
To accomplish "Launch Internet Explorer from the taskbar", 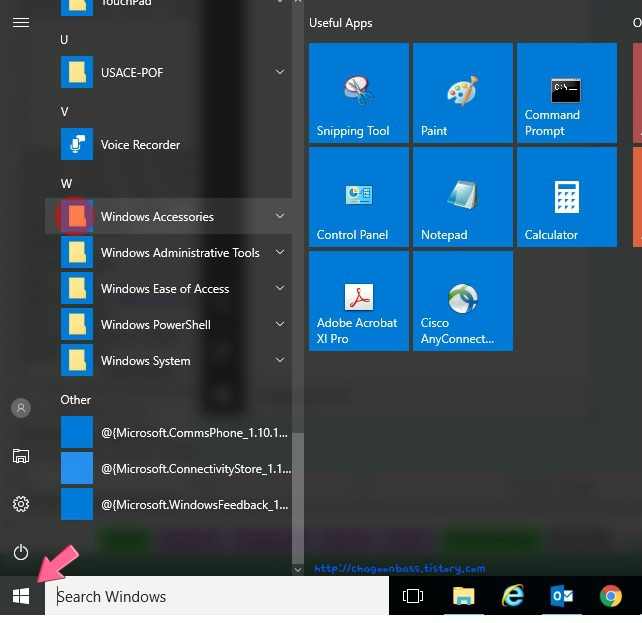I will pyautogui.click(x=513, y=596).
